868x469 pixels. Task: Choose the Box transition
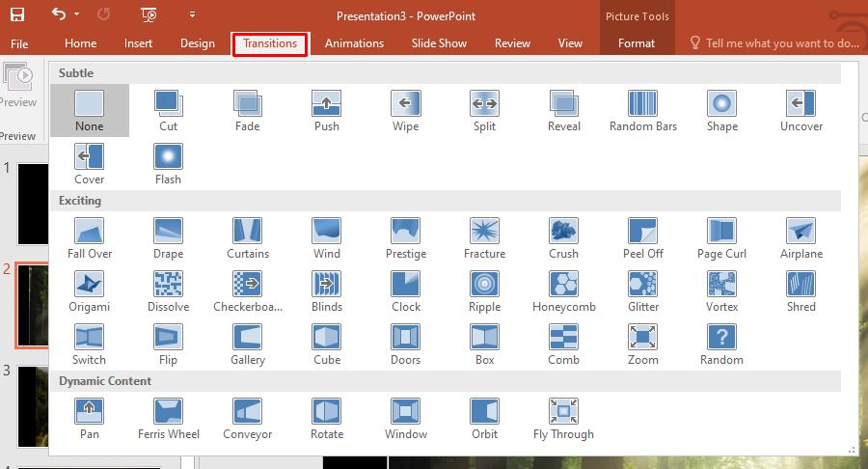(484, 345)
